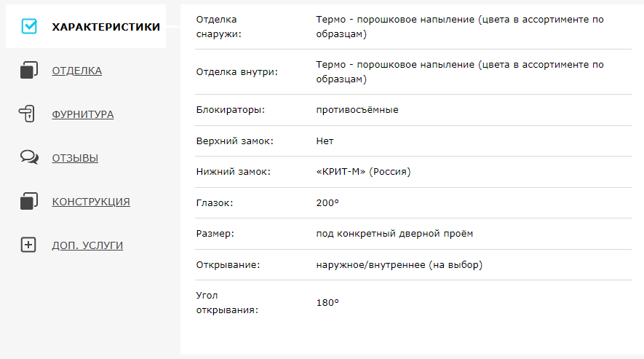Open the Отделка section link
The height and width of the screenshot is (359, 644).
click(77, 71)
